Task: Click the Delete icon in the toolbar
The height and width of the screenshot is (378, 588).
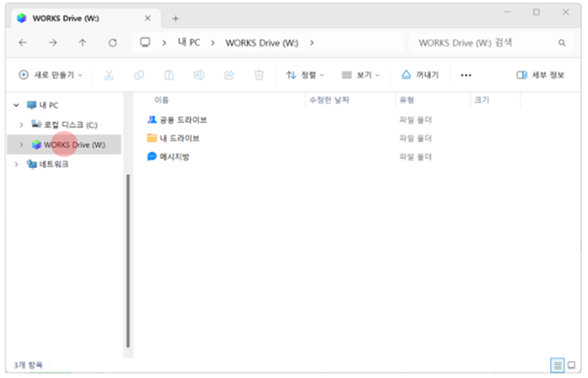Action: pyautogui.click(x=259, y=75)
